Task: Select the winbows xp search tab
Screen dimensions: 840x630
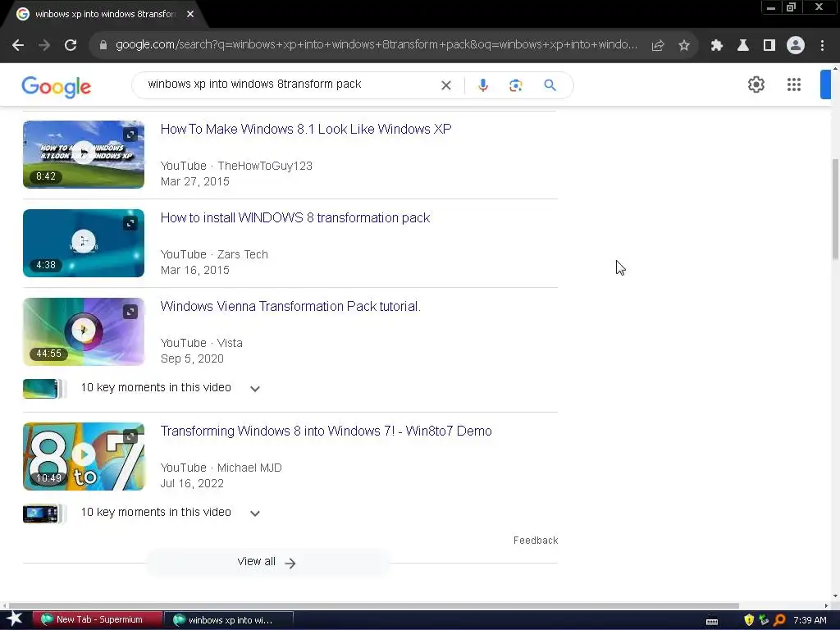Action: tap(104, 14)
